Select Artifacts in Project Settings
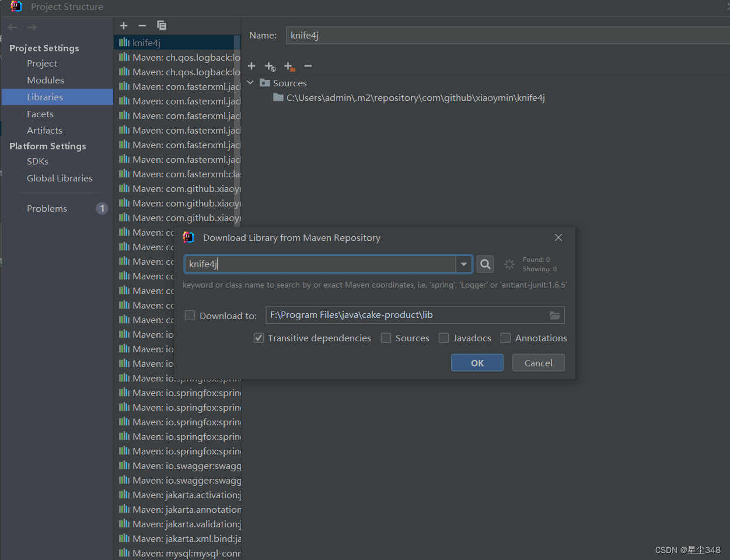The image size is (730, 560). tap(44, 129)
